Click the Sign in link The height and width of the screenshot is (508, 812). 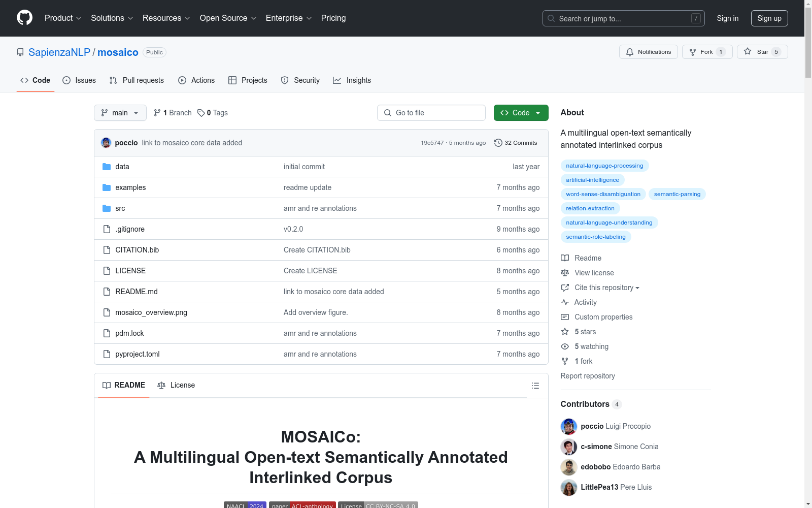click(x=728, y=18)
